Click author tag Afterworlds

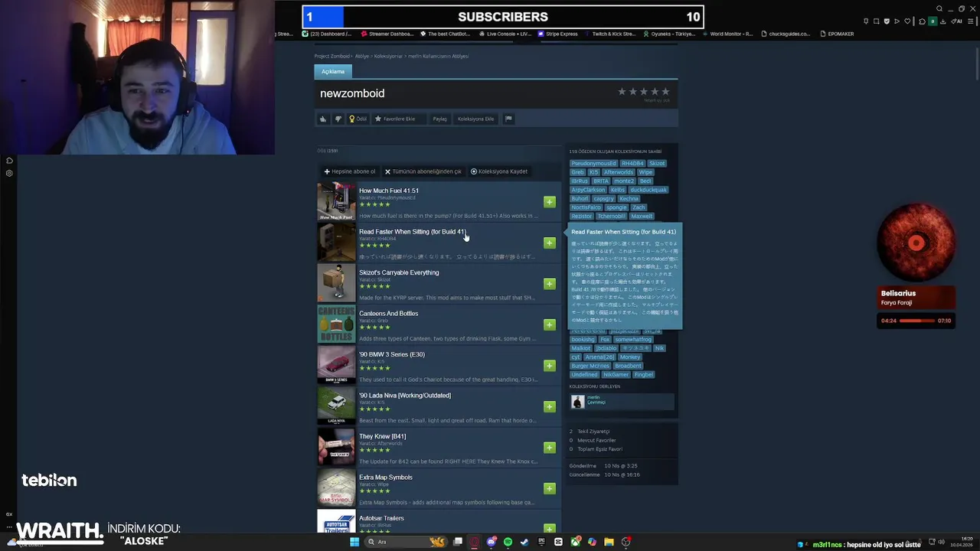pos(619,172)
